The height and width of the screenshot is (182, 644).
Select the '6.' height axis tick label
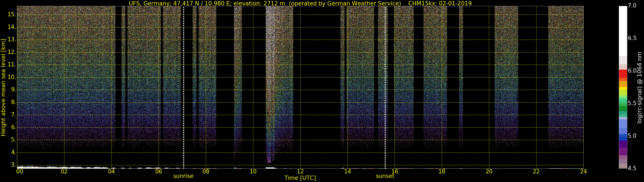pyautogui.click(x=13, y=127)
